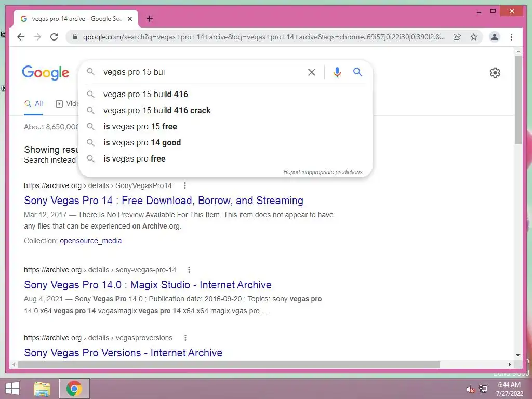Open 'Sony Vegas Pro Versions - Internet Archive' result
Image resolution: width=532 pixels, height=399 pixels.
point(123,353)
